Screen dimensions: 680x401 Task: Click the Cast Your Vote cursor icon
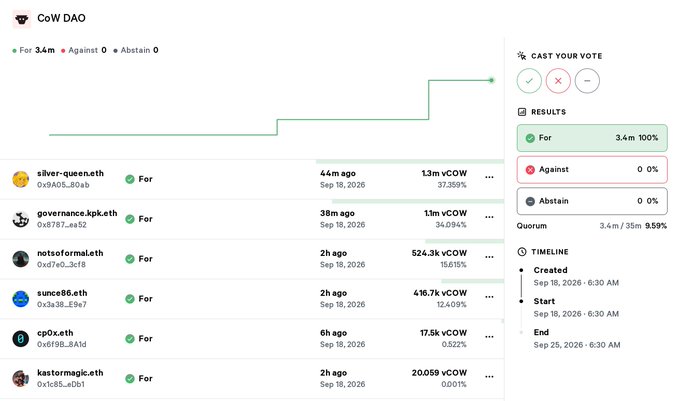pos(522,55)
